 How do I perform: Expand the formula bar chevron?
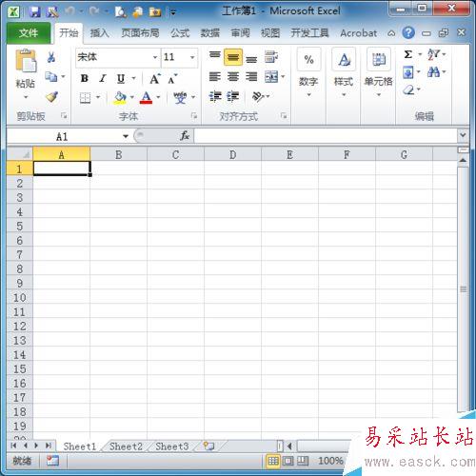pos(463,135)
